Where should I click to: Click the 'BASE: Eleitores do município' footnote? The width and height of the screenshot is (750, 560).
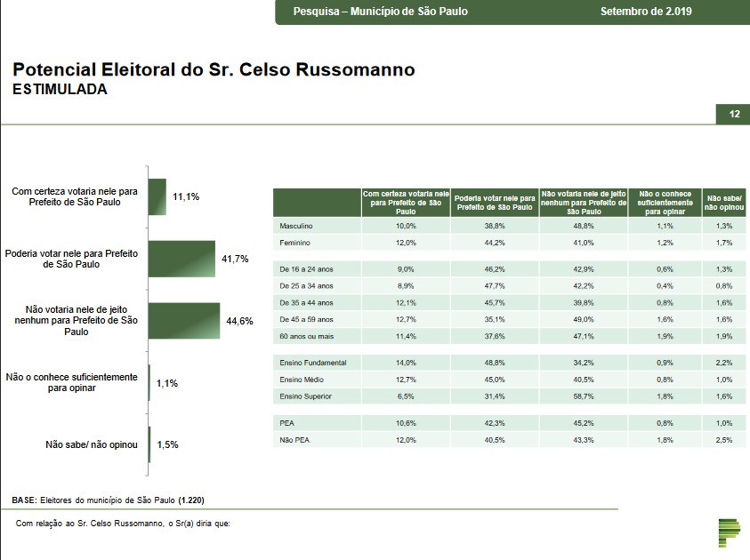pyautogui.click(x=113, y=500)
